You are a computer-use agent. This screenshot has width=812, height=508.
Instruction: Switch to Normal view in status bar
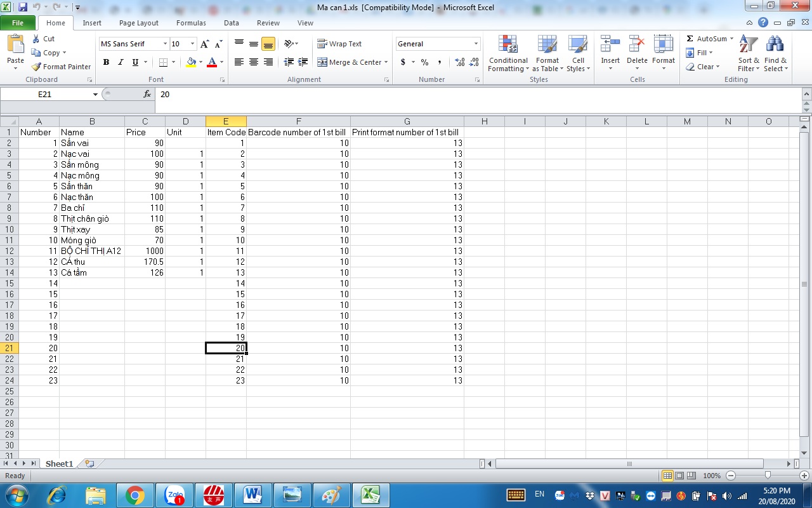tap(667, 476)
